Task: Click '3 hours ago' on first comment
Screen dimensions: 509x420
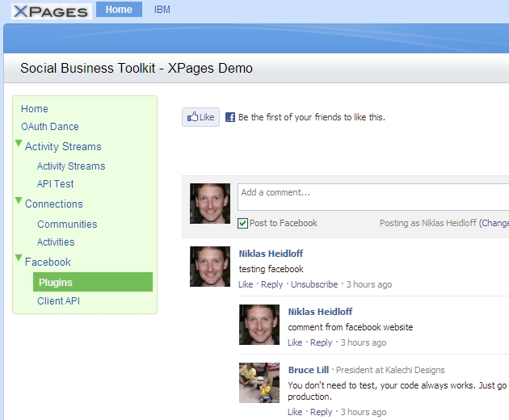Action: (369, 284)
